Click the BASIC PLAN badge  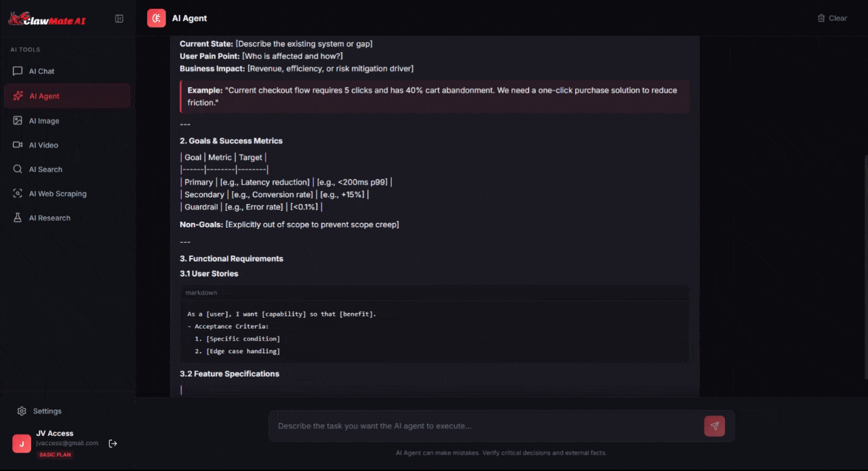[x=56, y=455]
